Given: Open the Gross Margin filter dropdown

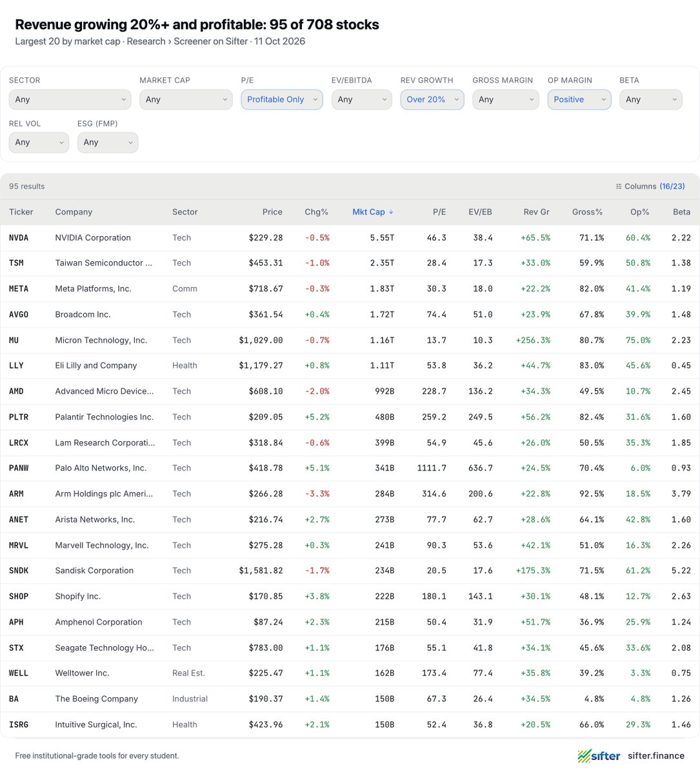Looking at the screenshot, I should coord(506,99).
